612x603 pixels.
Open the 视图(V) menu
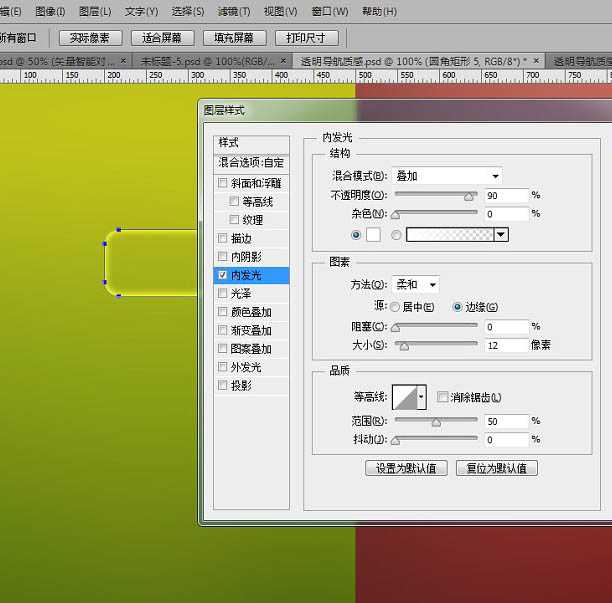click(x=280, y=12)
